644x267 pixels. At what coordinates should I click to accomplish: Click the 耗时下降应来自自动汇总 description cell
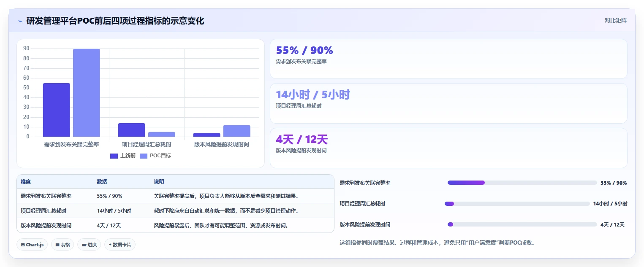[226, 211]
